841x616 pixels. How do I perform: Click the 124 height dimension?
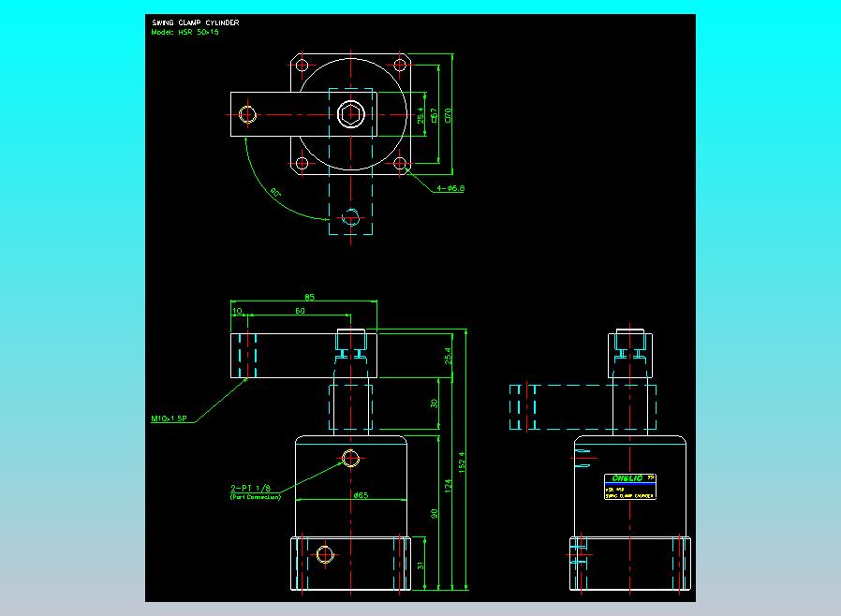(448, 486)
